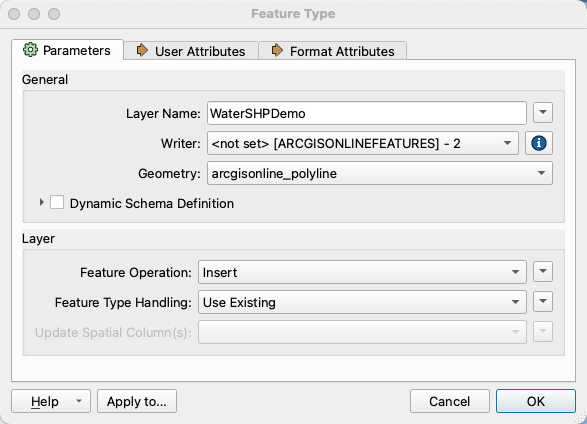Switch to the Format Attributes tab
This screenshot has width=587, height=424.
(333, 51)
